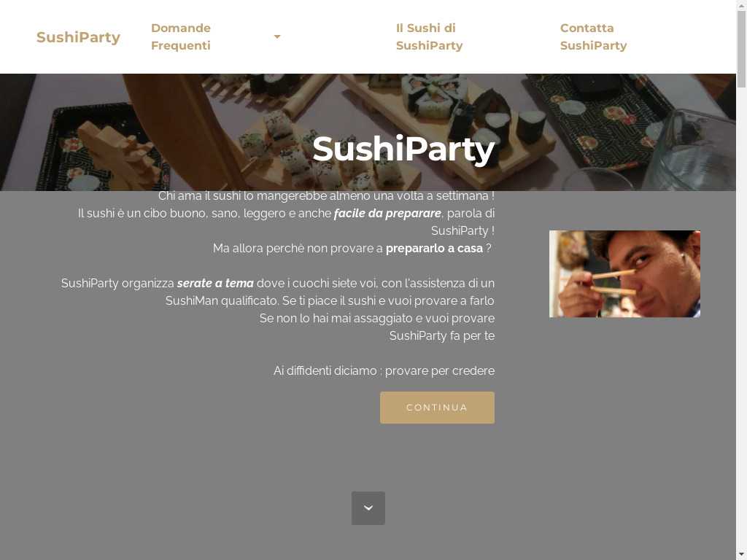Click the scrollbar down arrow
This screenshot has width=747, height=560.
coord(741,555)
